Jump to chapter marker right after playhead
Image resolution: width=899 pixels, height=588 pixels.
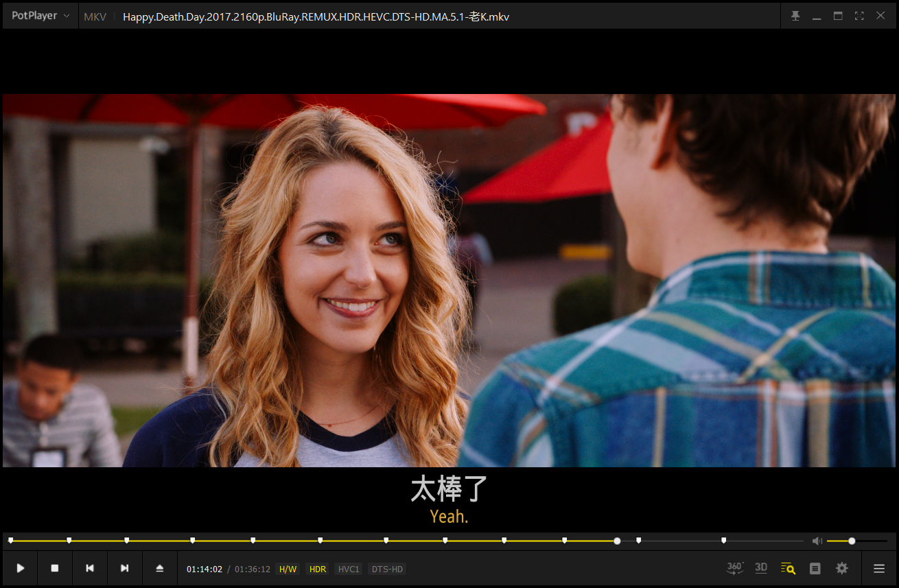pos(639,541)
